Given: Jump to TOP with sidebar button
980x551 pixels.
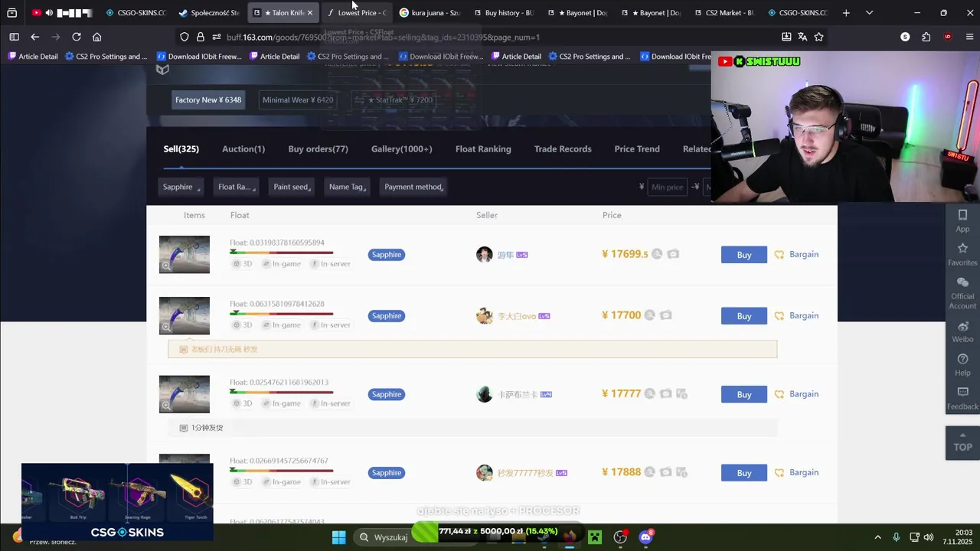Looking at the screenshot, I should [962, 443].
